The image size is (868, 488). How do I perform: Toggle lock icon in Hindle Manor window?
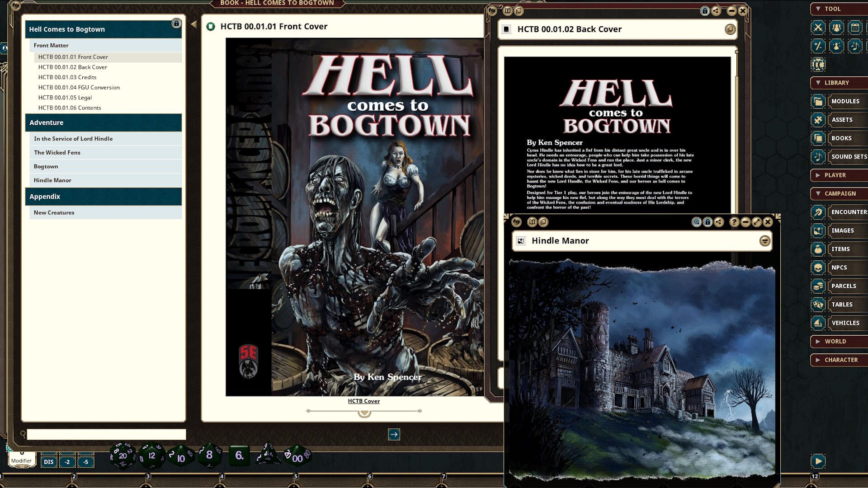pyautogui.click(x=708, y=222)
